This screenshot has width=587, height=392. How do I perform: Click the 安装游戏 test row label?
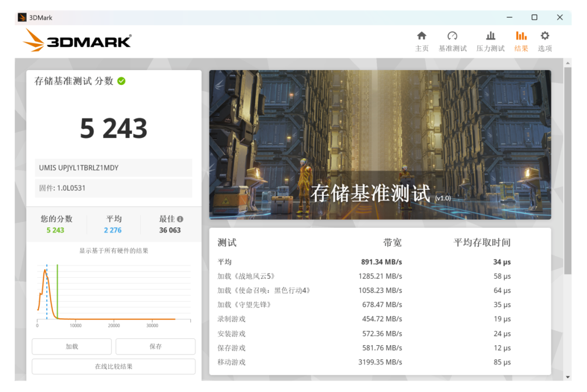click(232, 334)
